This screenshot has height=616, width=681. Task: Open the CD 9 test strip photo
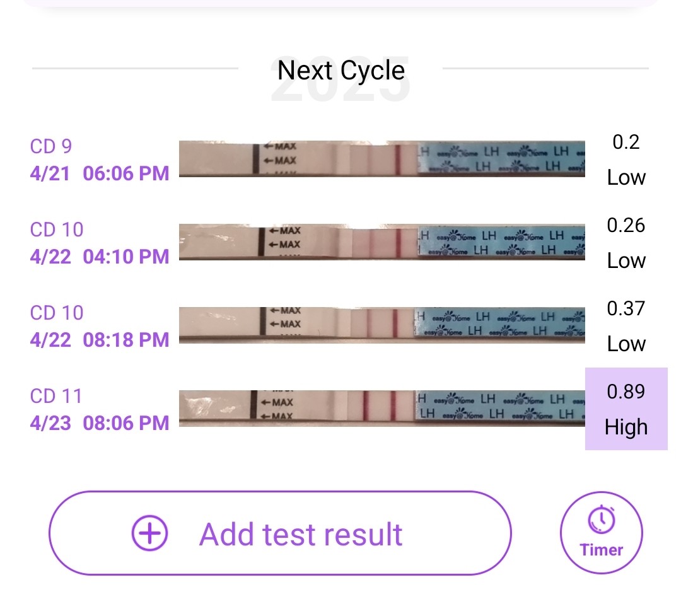pyautogui.click(x=381, y=158)
